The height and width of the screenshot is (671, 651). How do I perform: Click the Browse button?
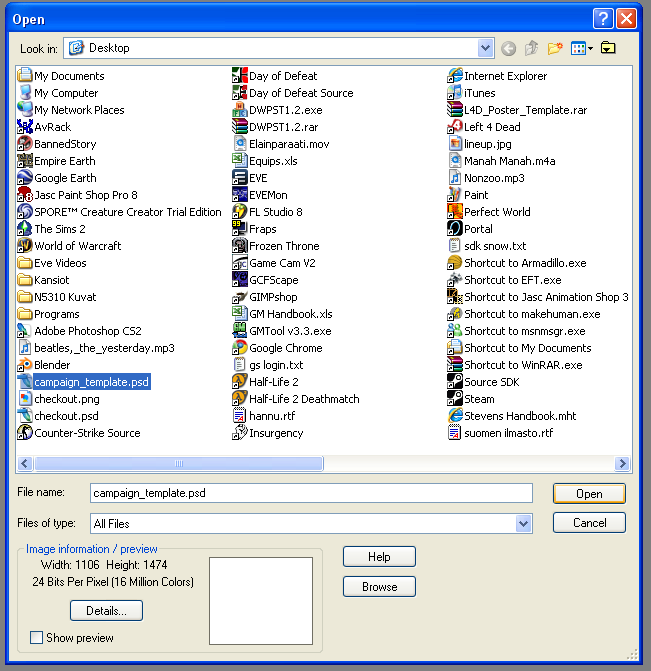coord(379,586)
